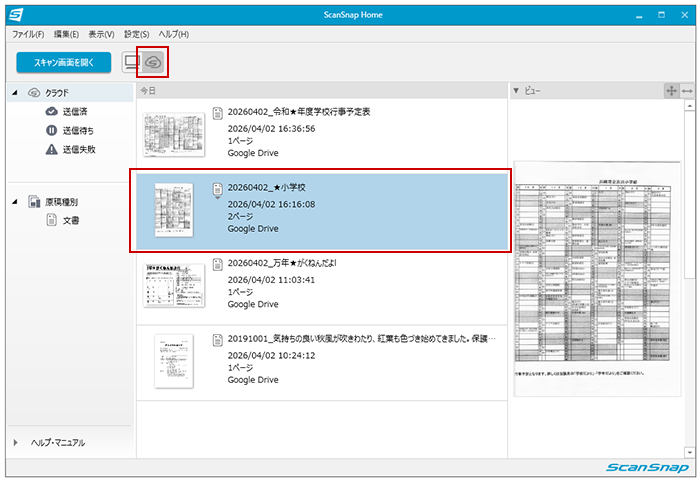Click the 文書 document icon
The width and height of the screenshot is (700, 480).
tap(52, 220)
